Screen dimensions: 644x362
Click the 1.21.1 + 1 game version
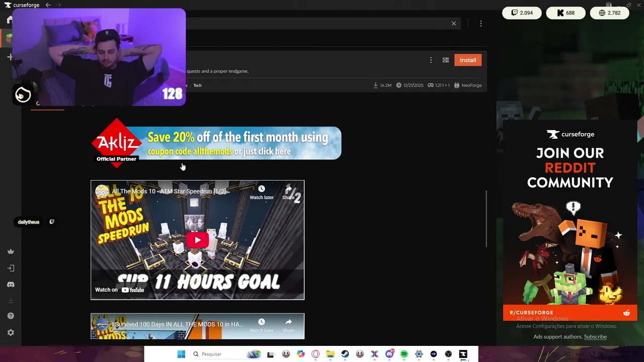coord(439,85)
